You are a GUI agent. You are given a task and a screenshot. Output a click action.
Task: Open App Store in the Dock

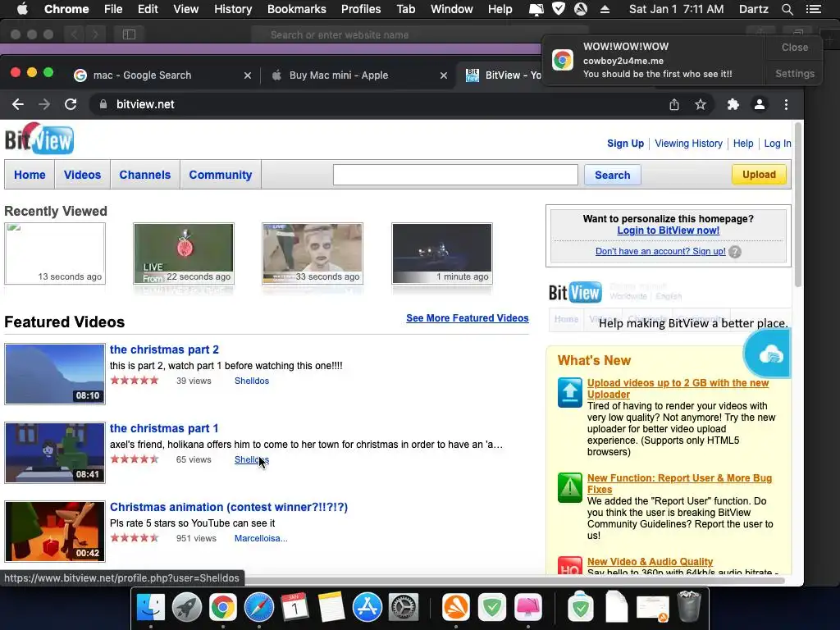click(x=367, y=608)
